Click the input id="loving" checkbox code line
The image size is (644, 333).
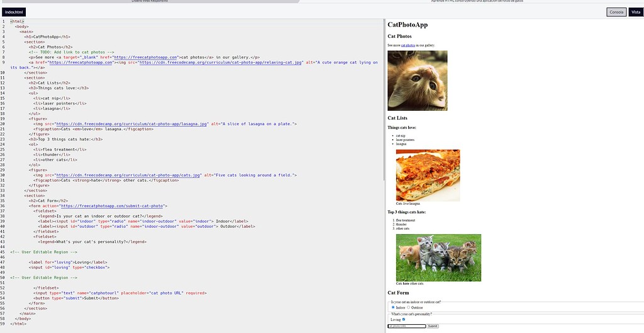[69, 268]
